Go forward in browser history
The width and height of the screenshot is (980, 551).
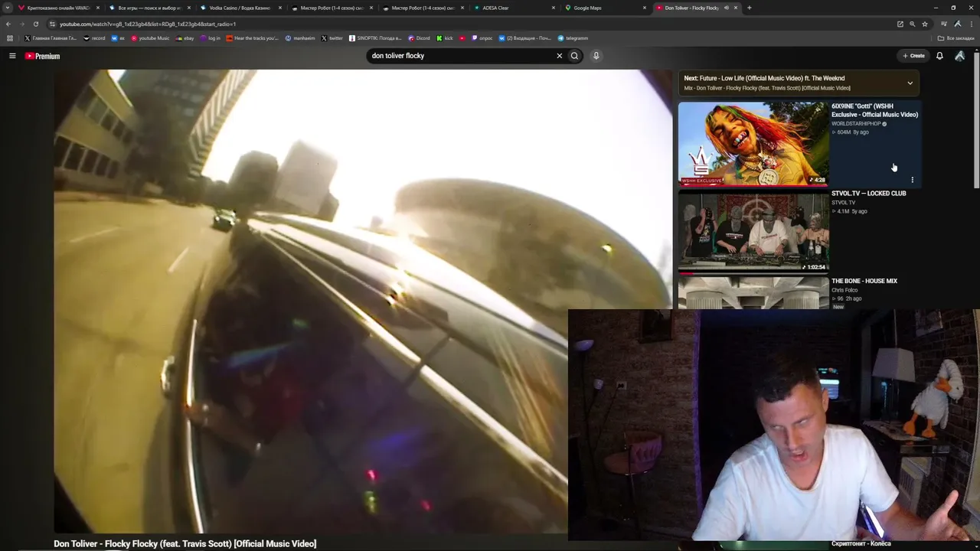[21, 24]
